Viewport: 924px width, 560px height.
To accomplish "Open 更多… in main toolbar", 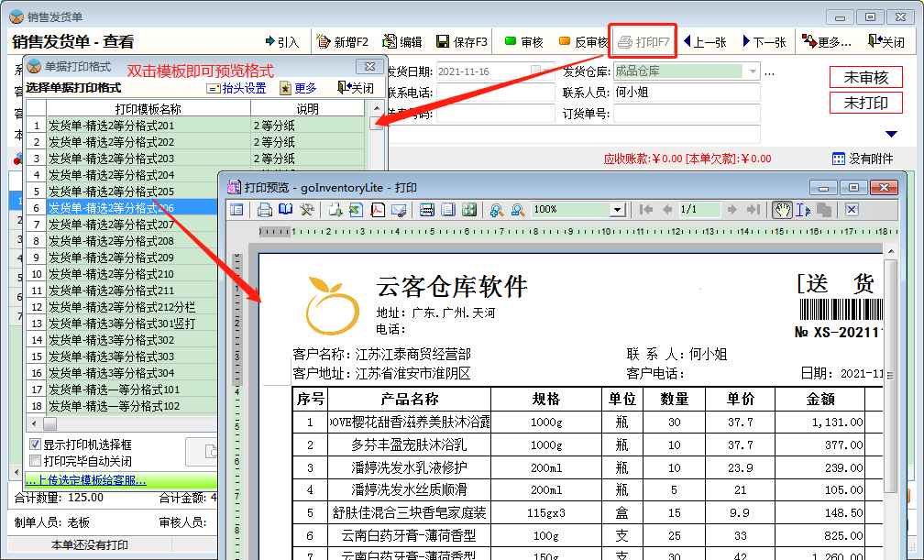I will (827, 42).
